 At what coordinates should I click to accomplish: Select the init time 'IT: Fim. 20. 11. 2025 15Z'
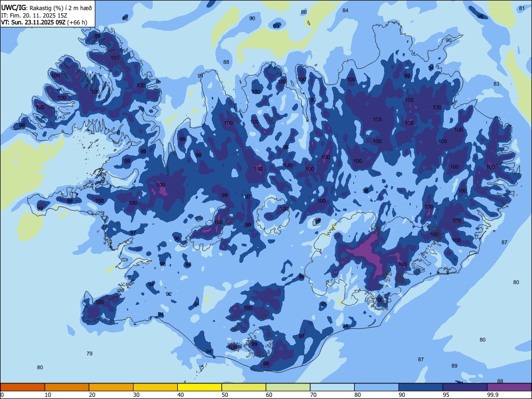point(34,15)
